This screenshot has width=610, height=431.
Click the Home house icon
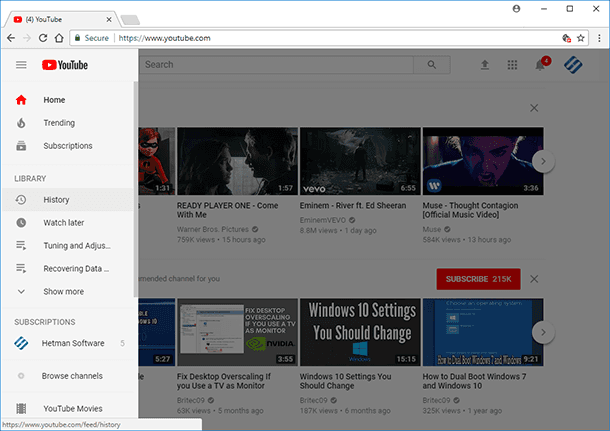21,100
